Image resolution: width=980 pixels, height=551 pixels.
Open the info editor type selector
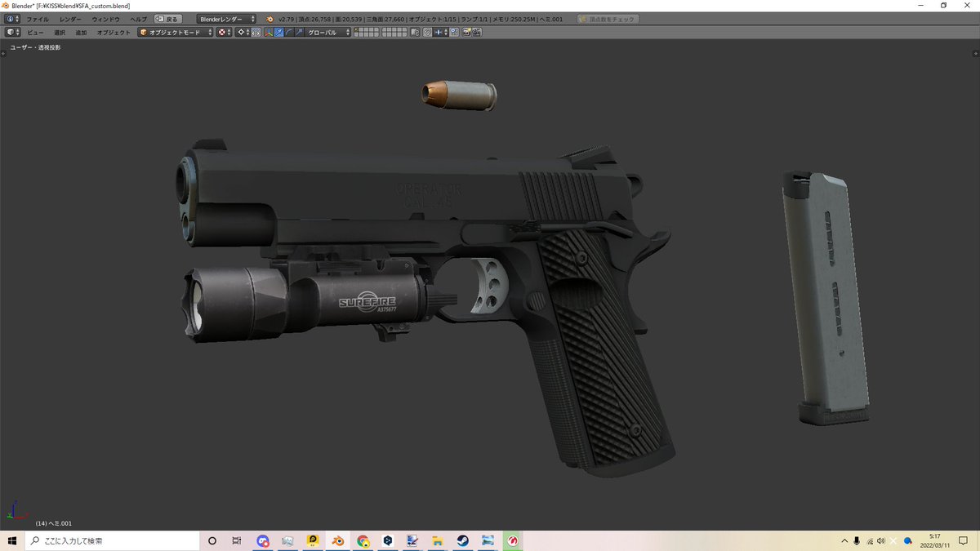click(12, 19)
